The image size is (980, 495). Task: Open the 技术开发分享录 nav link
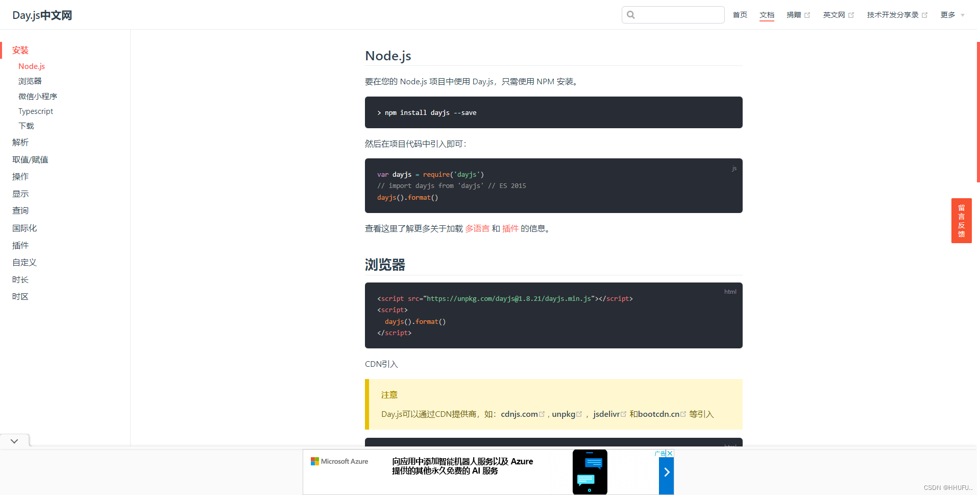click(x=897, y=15)
